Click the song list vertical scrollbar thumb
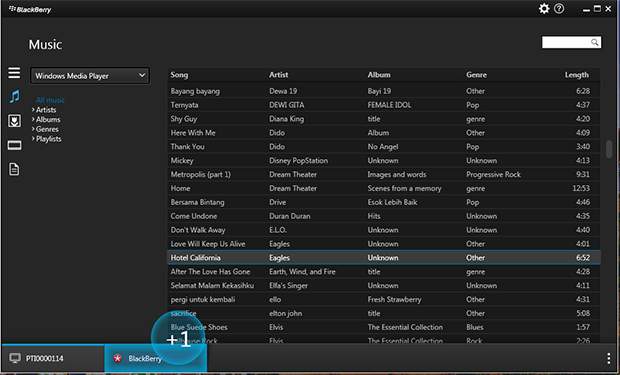 [x=609, y=149]
